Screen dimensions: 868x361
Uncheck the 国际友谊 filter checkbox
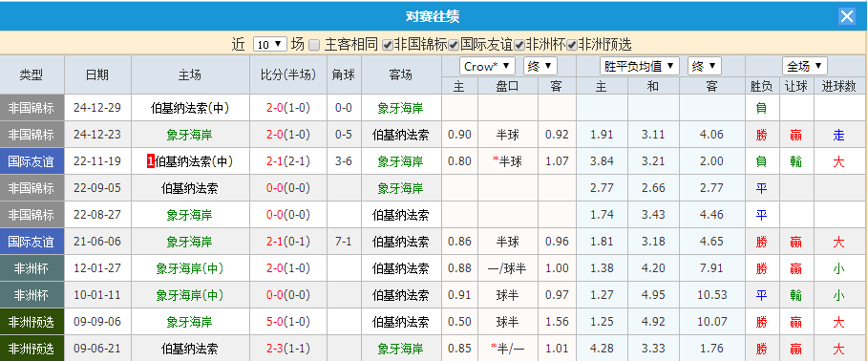click(454, 45)
